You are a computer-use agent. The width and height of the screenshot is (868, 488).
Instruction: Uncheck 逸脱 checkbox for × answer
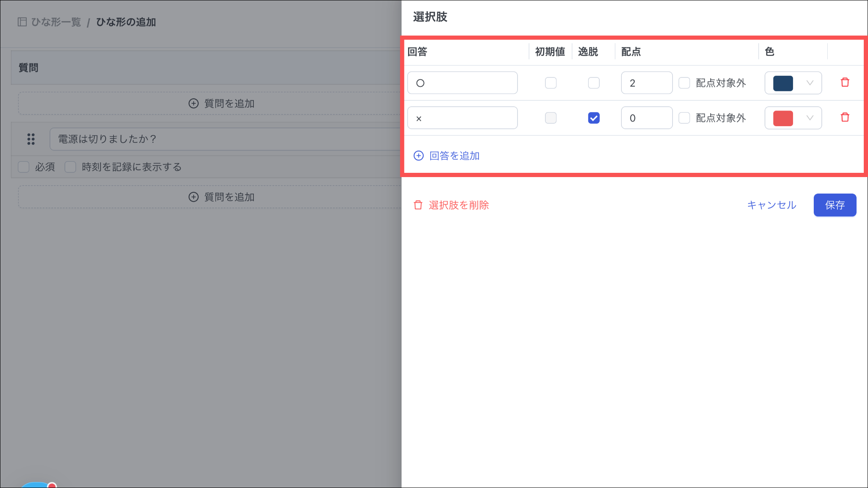594,118
